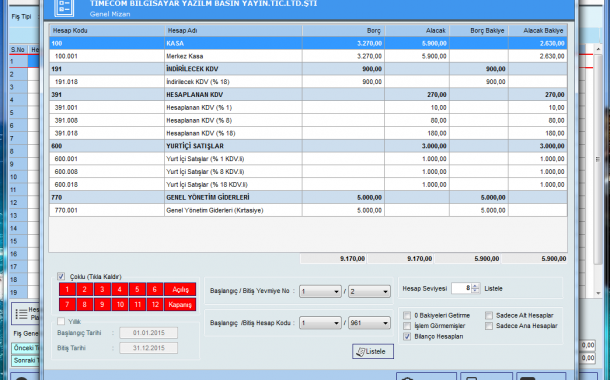Click the red month 5 button

coord(137,289)
